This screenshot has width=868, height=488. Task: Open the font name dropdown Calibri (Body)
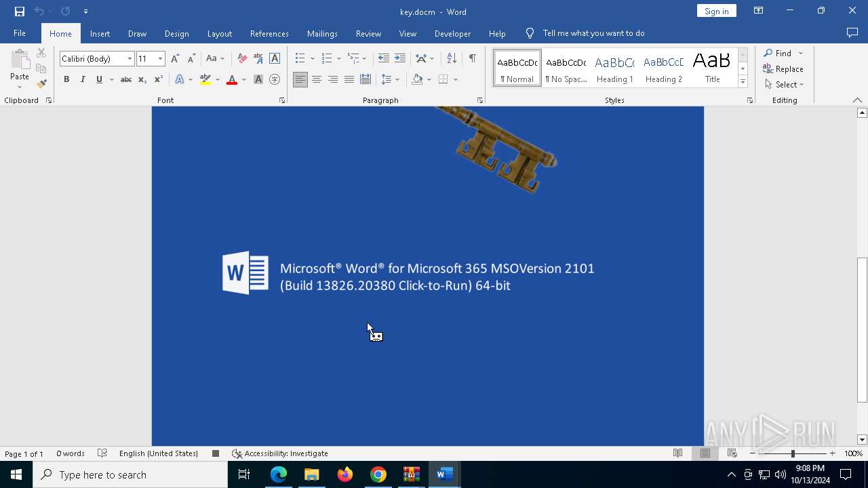[x=130, y=59]
